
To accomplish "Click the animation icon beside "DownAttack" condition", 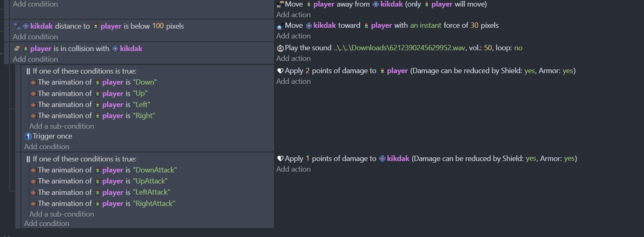I will point(33,170).
